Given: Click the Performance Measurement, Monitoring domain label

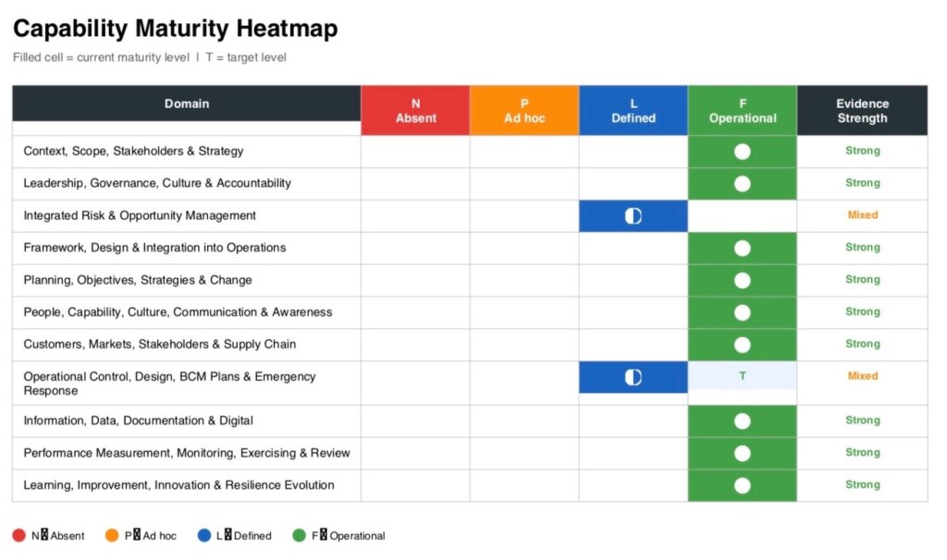Looking at the screenshot, I should (x=187, y=453).
